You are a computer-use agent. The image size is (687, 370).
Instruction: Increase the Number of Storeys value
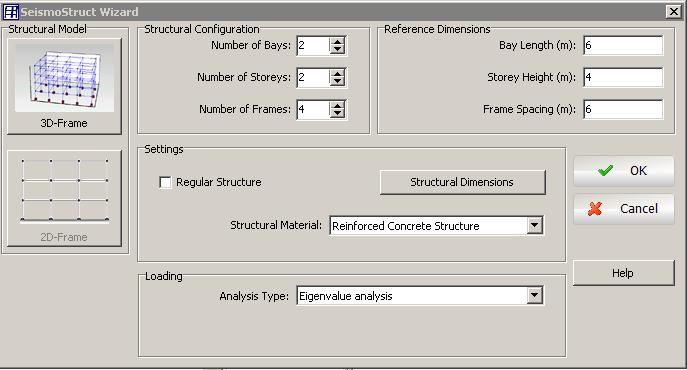337,74
